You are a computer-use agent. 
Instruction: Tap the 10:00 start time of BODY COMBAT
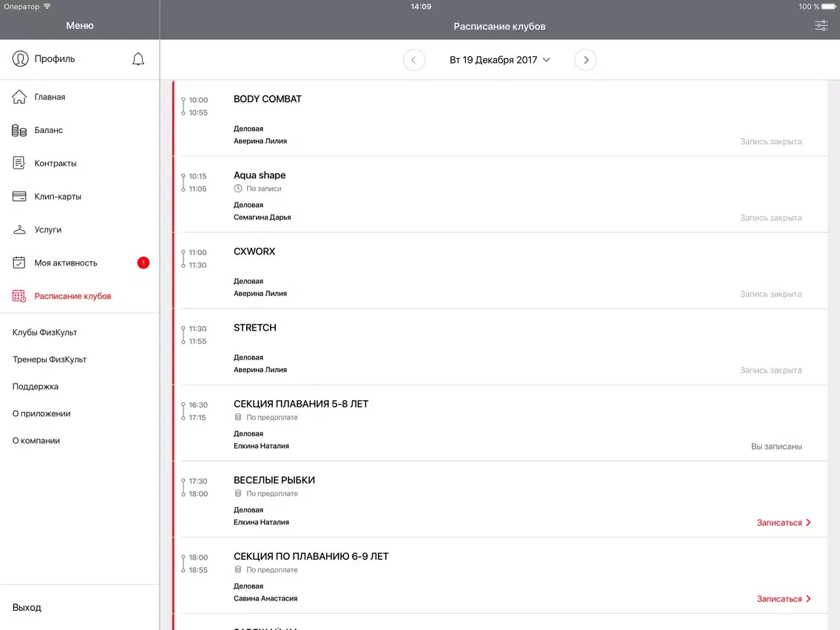[198, 100]
